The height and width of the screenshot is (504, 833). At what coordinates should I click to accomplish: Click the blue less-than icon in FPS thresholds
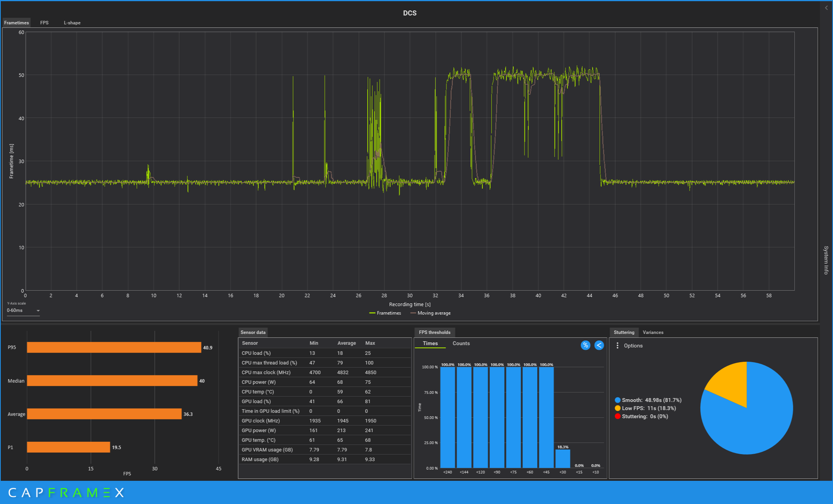[x=599, y=345]
